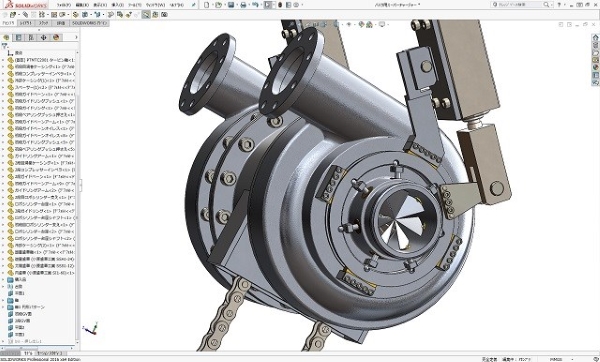Click the Save icon in top toolbar
This screenshot has height=362, width=600.
pos(231,5)
